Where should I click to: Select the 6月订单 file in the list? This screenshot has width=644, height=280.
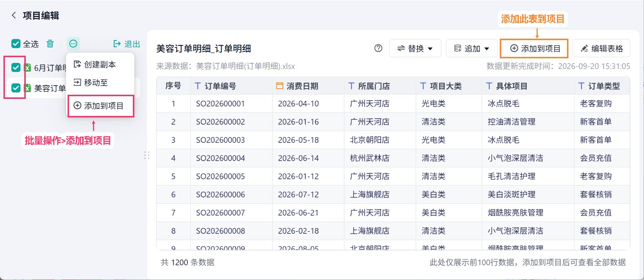click(50, 68)
